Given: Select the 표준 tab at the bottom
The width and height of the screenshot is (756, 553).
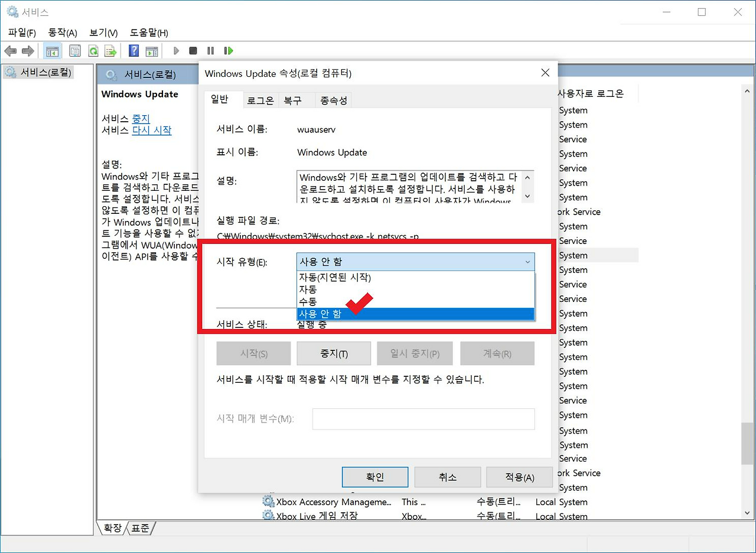Looking at the screenshot, I should point(141,528).
